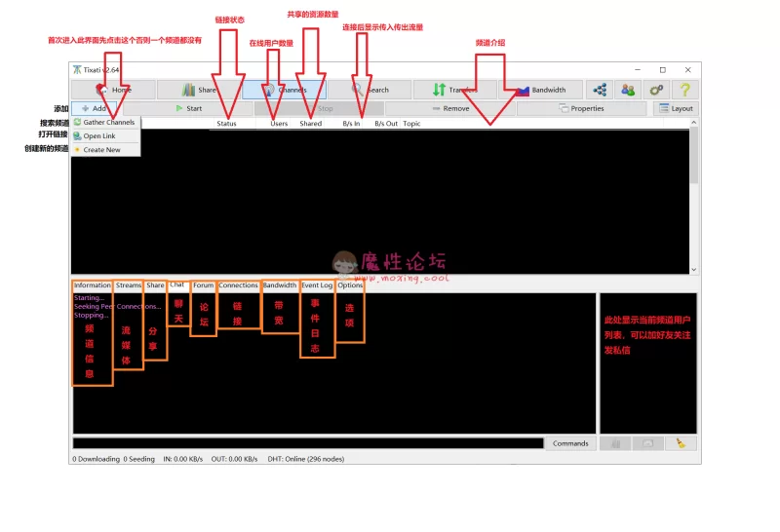Switch to the Connections tab
This screenshot has height=532, width=780.
[238, 285]
